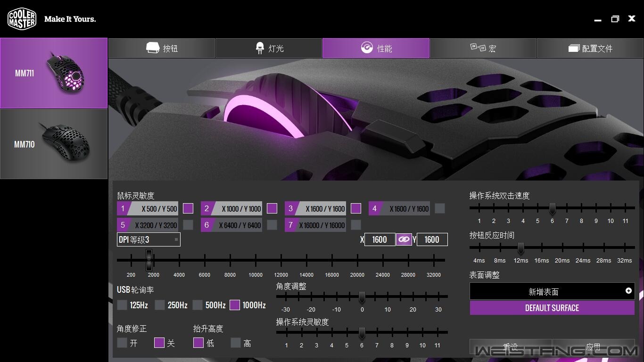The height and width of the screenshot is (362, 644).
Task: Turn 角度修正 on (开)
Action: [x=122, y=343]
